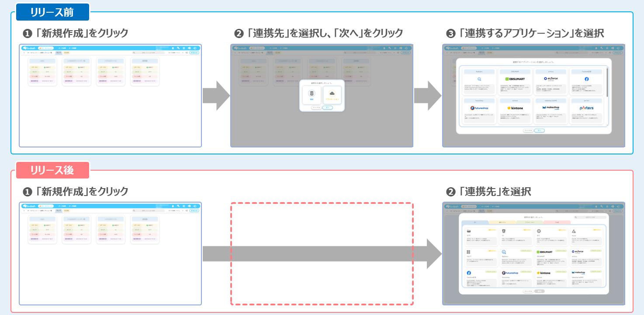Select futureshop card in リリース後 step ❷ dialog
Image resolution: width=644 pixels, height=315 pixels.
(x=516, y=278)
